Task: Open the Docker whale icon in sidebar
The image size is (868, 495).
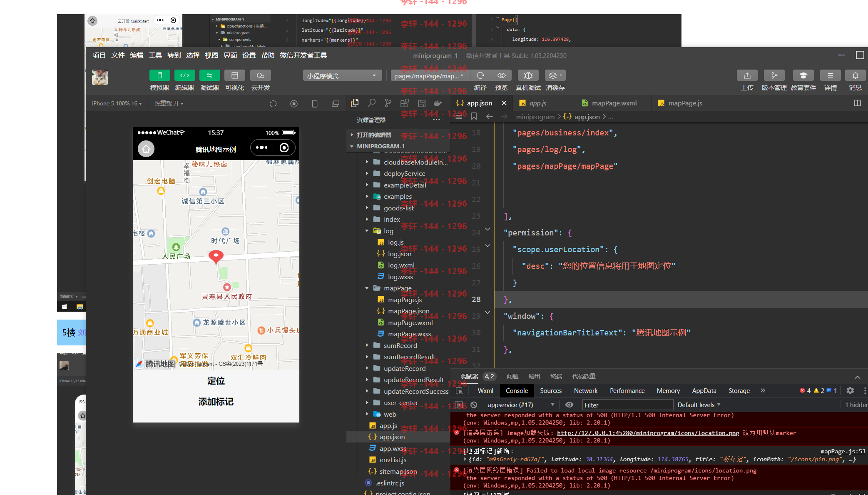Action: coord(438,103)
